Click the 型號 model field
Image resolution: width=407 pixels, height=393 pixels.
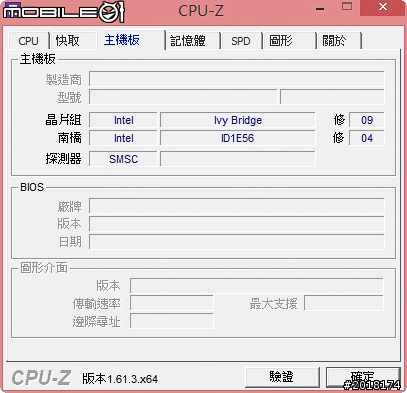[183, 97]
